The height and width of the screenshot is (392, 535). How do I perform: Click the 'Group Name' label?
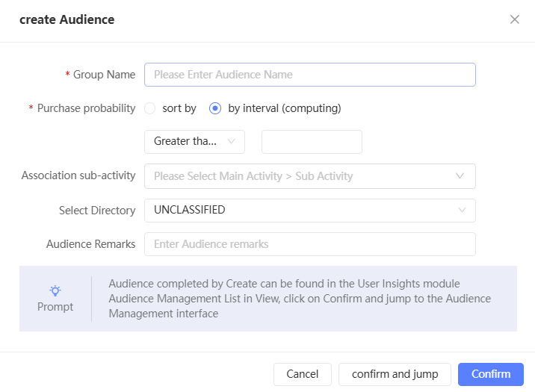pyautogui.click(x=105, y=75)
